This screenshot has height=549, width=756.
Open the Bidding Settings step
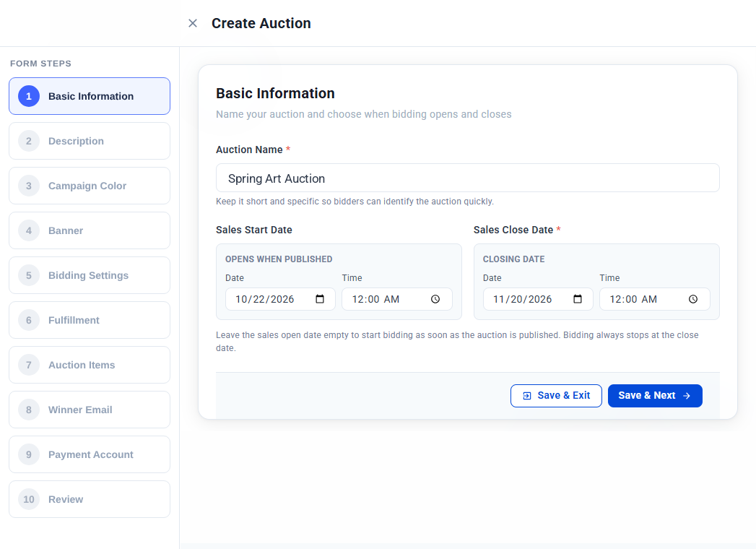coord(90,275)
